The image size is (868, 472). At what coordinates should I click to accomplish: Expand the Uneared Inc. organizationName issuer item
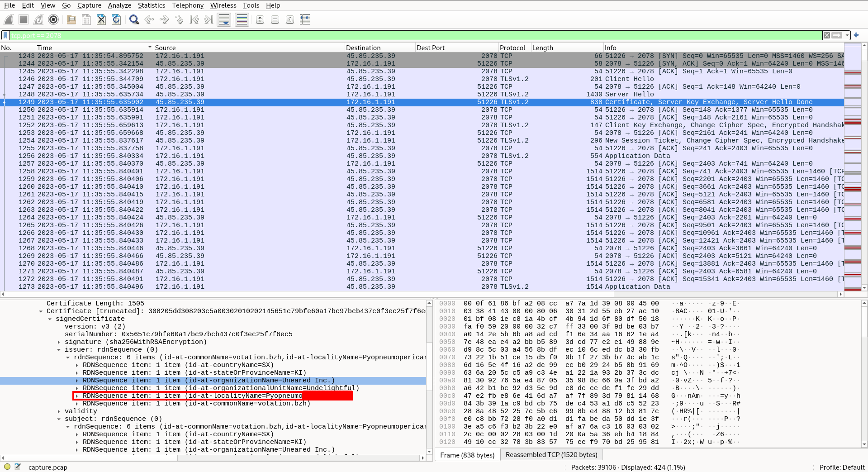pyautogui.click(x=77, y=381)
